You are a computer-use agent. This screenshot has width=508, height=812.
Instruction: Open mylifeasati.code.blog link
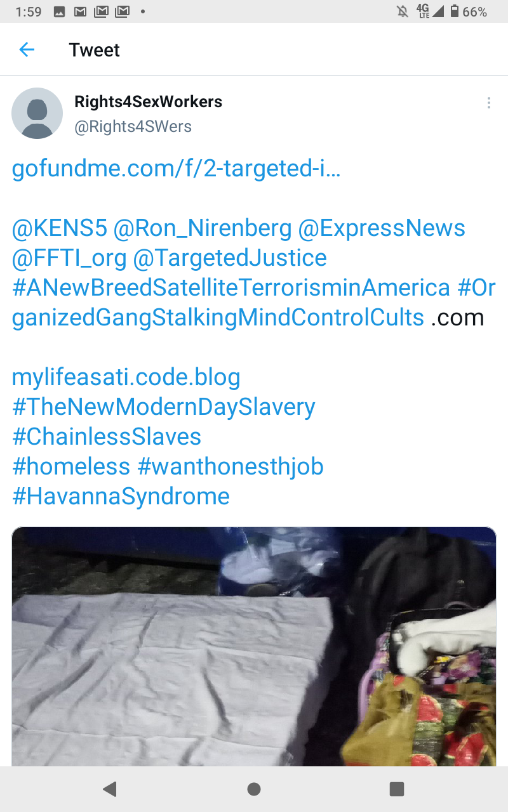coord(126,377)
